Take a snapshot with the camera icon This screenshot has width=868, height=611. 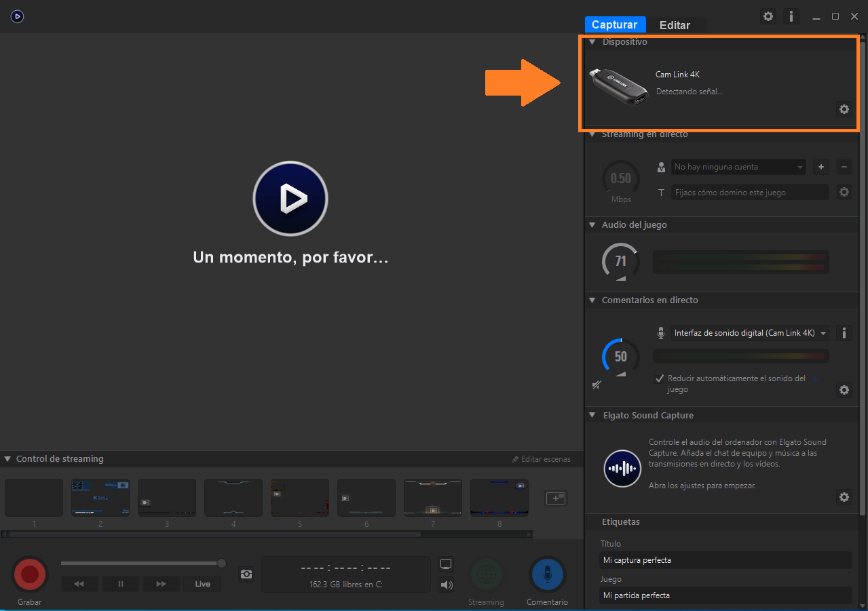point(246,574)
